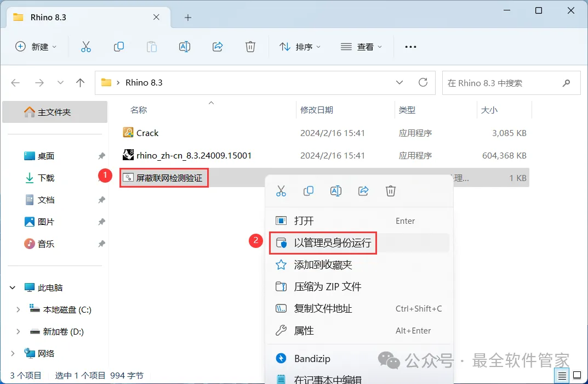Click the Rename icon in the context menu
This screenshot has width=588, height=384.
335,191
